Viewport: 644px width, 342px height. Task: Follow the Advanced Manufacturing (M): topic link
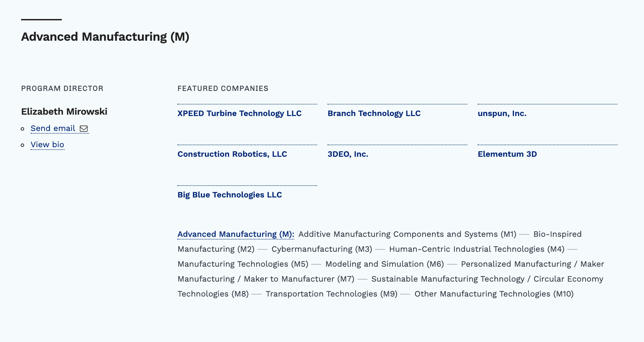pos(236,234)
